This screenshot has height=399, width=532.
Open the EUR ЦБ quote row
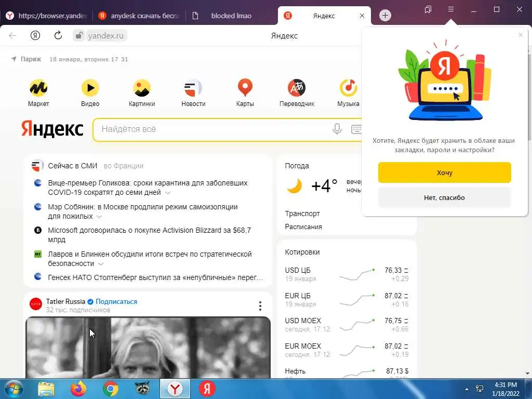[347, 300]
